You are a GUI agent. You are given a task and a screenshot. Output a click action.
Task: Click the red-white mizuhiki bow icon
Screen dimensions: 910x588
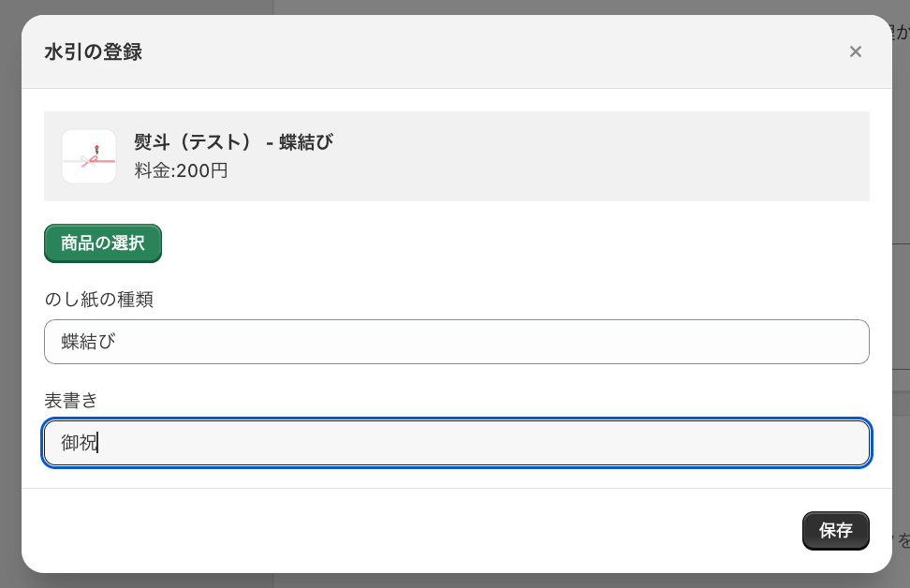pyautogui.click(x=92, y=158)
